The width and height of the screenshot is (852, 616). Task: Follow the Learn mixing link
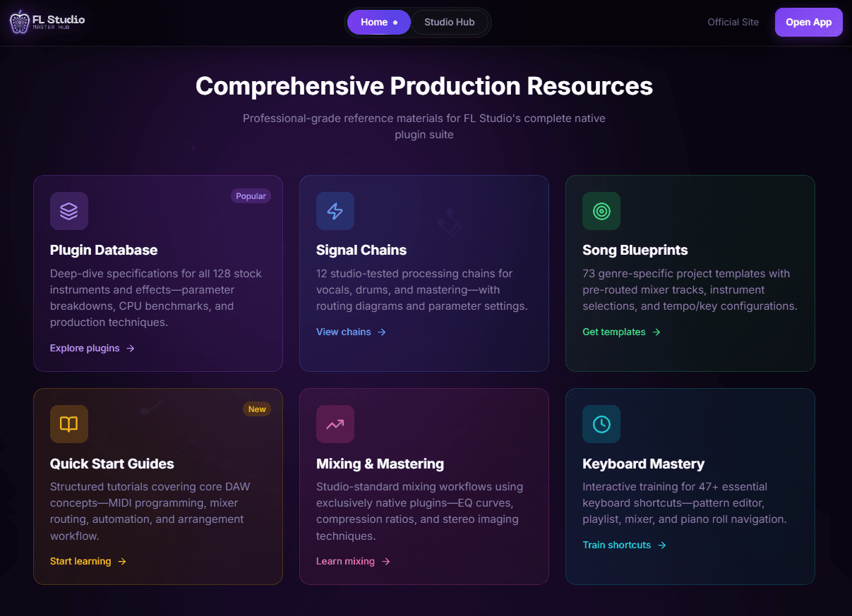tap(354, 562)
